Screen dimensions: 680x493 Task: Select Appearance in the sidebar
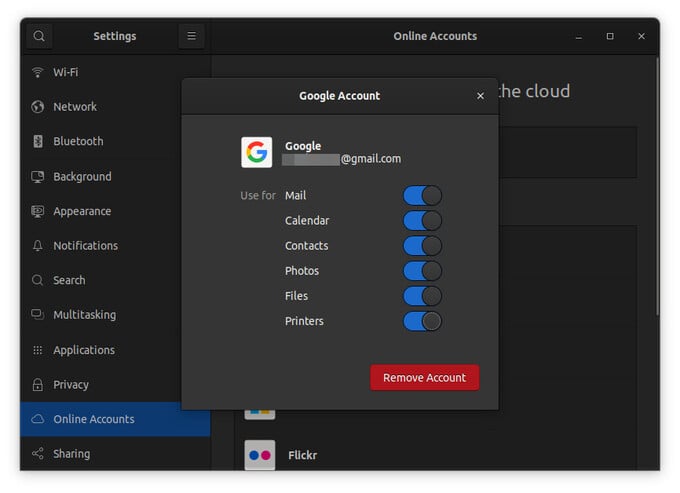pyautogui.click(x=115, y=211)
